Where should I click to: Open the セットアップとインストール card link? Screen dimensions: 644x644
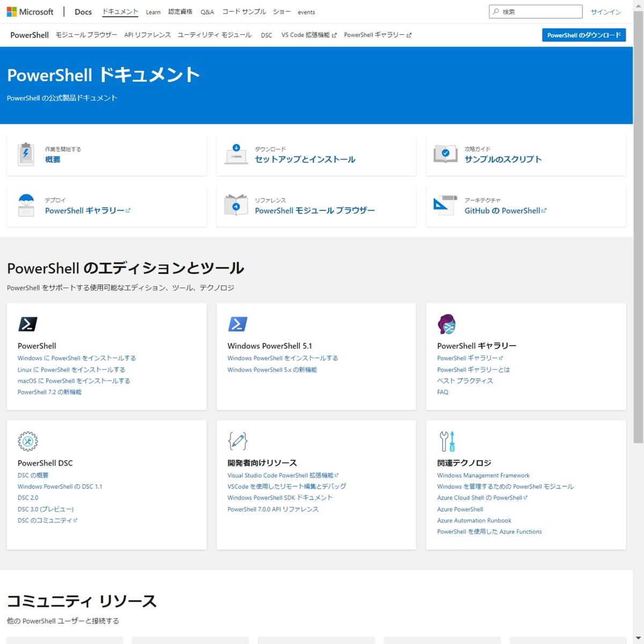pyautogui.click(x=305, y=159)
